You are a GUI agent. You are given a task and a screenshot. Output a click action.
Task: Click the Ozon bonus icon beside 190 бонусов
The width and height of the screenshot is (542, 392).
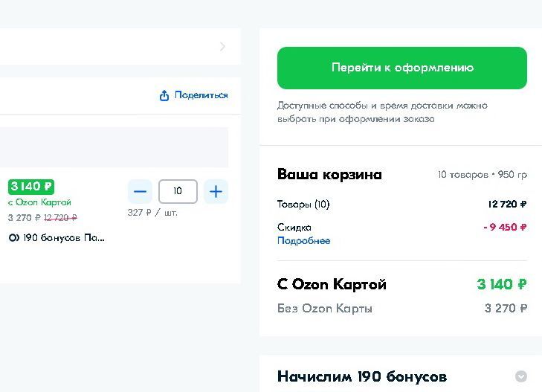(14, 238)
